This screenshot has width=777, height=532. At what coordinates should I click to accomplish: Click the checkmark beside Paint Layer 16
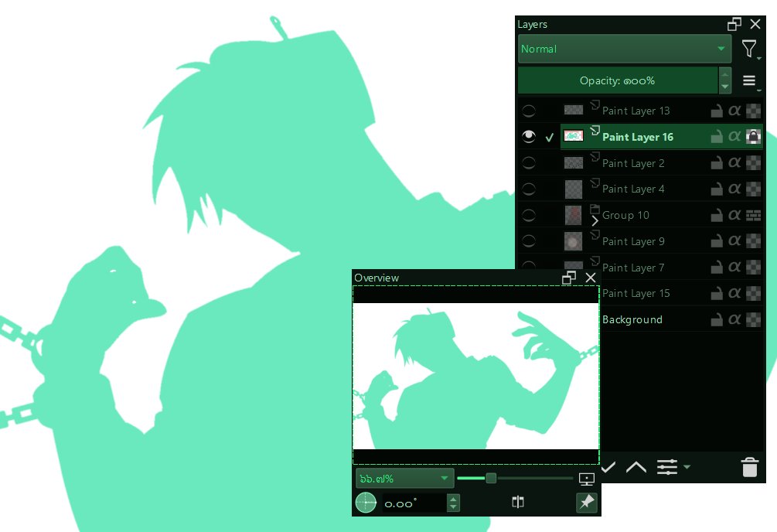pyautogui.click(x=549, y=138)
